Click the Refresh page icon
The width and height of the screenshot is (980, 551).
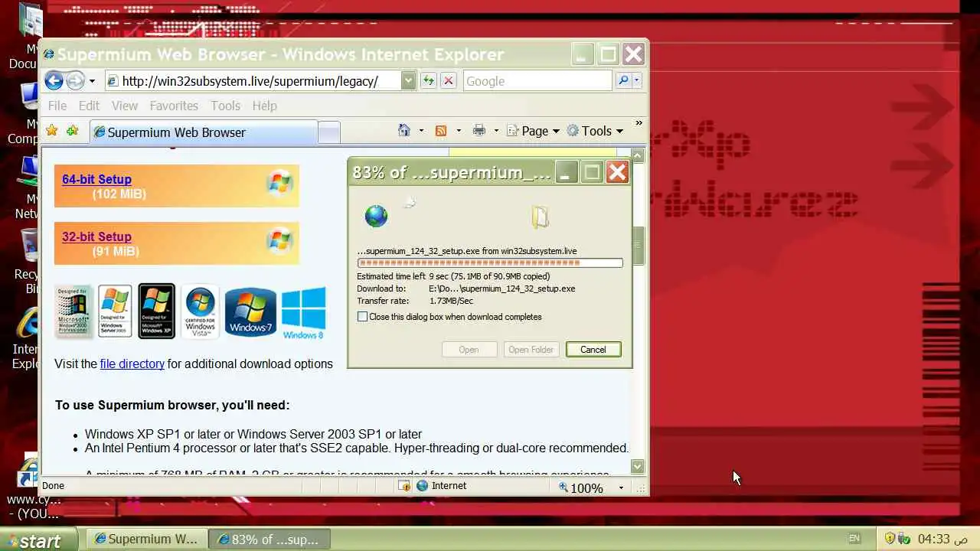pyautogui.click(x=429, y=80)
